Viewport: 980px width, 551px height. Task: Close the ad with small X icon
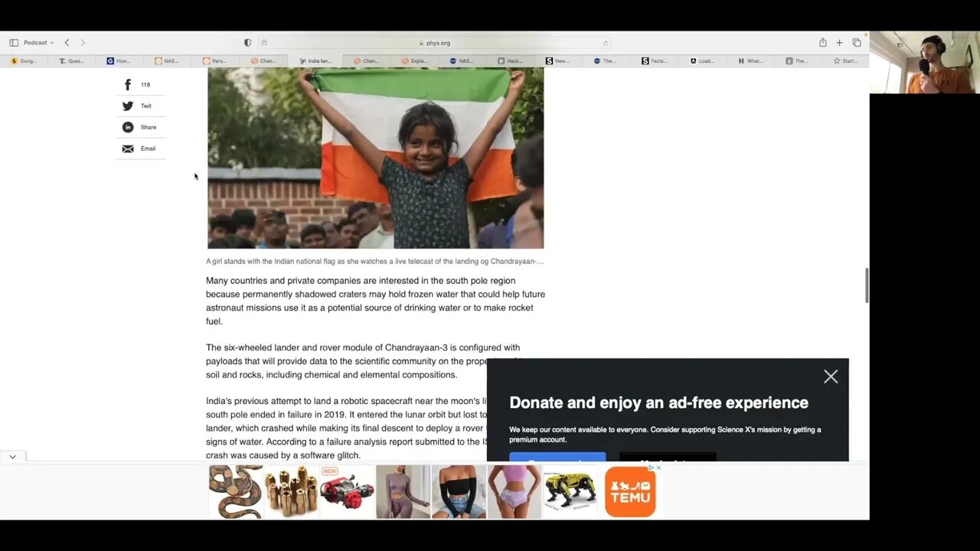coord(658,468)
